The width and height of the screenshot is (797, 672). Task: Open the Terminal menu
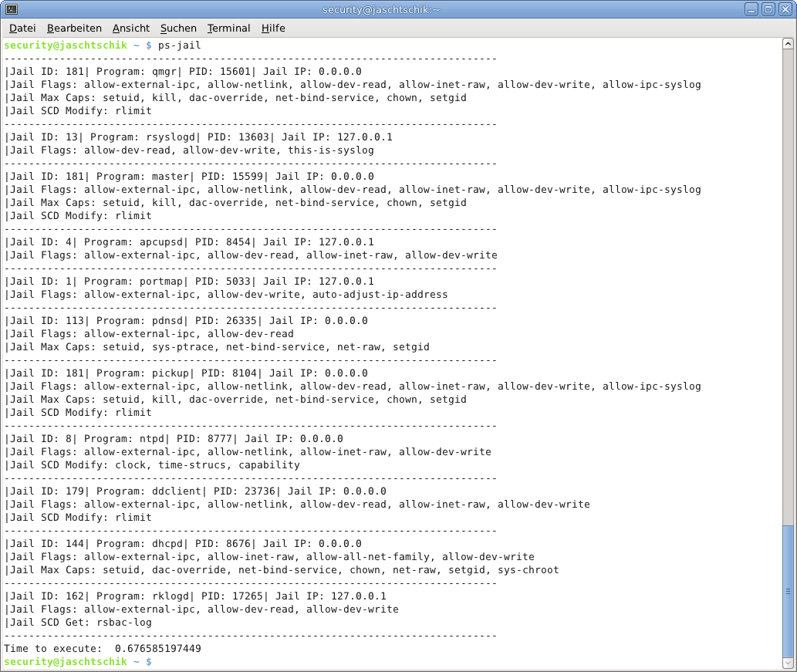[x=228, y=29]
